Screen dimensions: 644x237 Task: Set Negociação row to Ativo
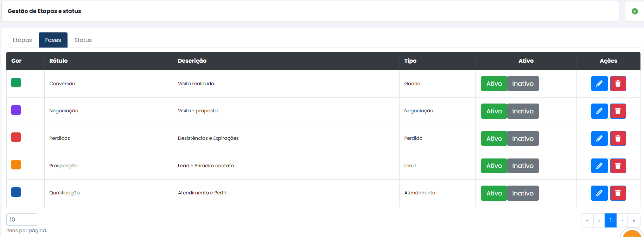pos(494,111)
